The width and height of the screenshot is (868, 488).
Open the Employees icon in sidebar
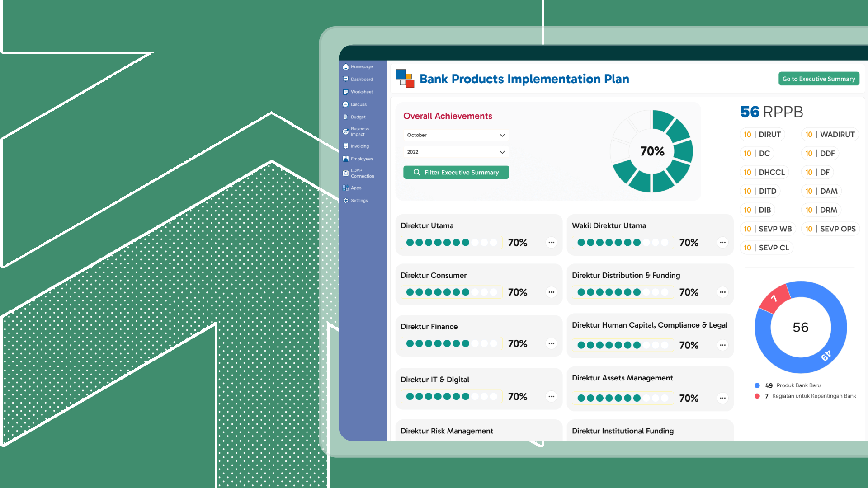pos(346,159)
